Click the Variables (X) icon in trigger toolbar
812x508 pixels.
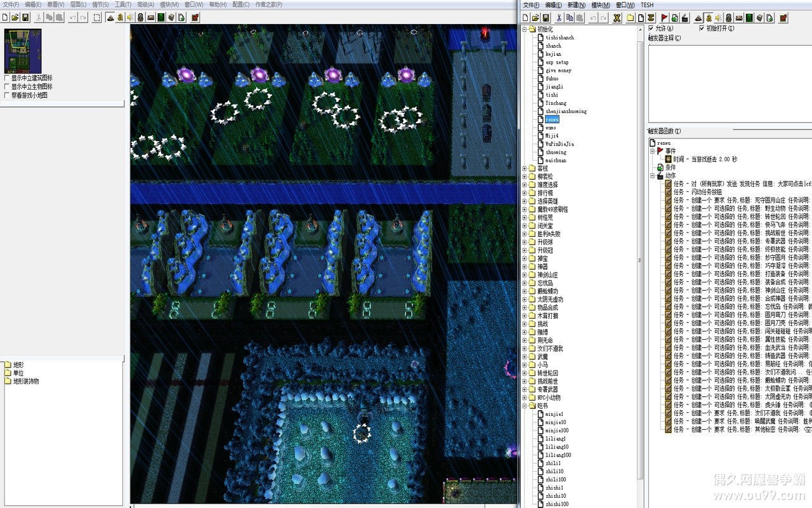point(617,18)
